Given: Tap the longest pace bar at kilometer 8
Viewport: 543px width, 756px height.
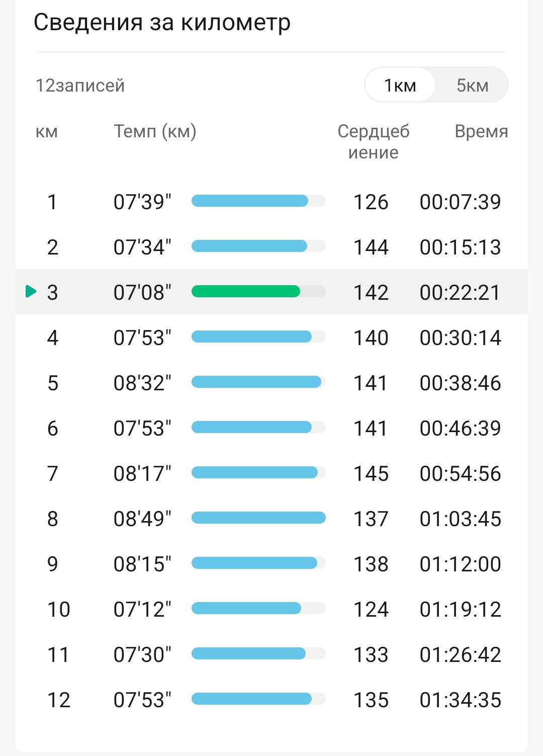Looking at the screenshot, I should (258, 518).
